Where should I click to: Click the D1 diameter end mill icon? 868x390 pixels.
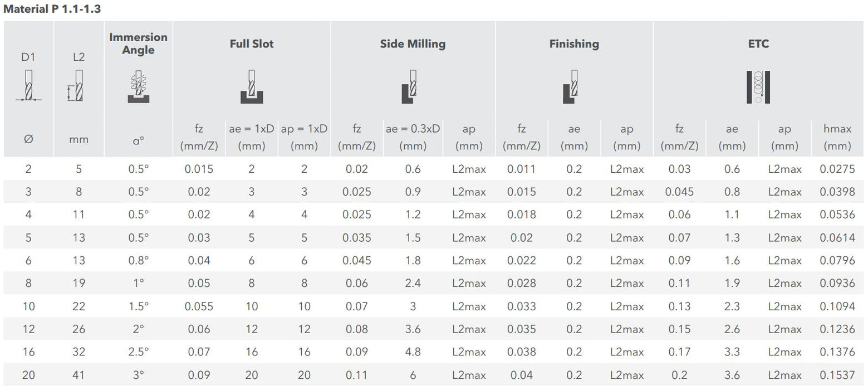tap(28, 85)
